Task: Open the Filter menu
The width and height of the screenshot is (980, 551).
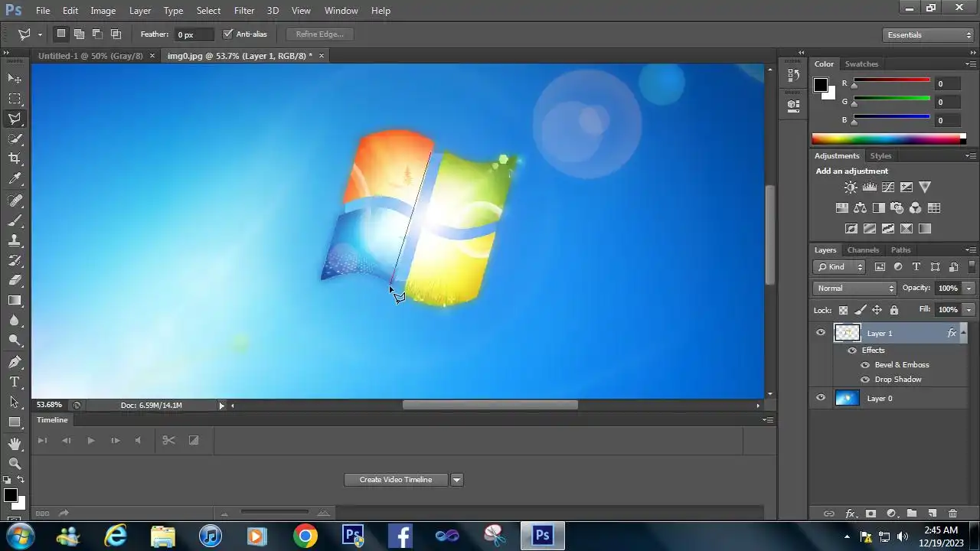Action: (x=244, y=11)
